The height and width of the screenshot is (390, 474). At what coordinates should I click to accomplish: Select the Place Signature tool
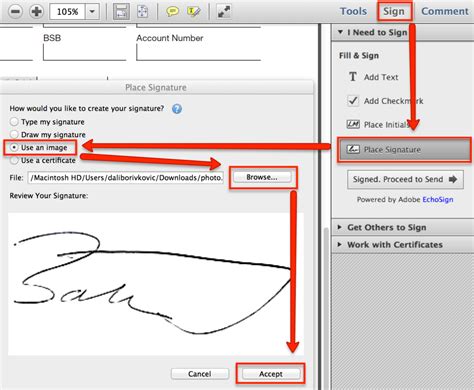pyautogui.click(x=404, y=149)
